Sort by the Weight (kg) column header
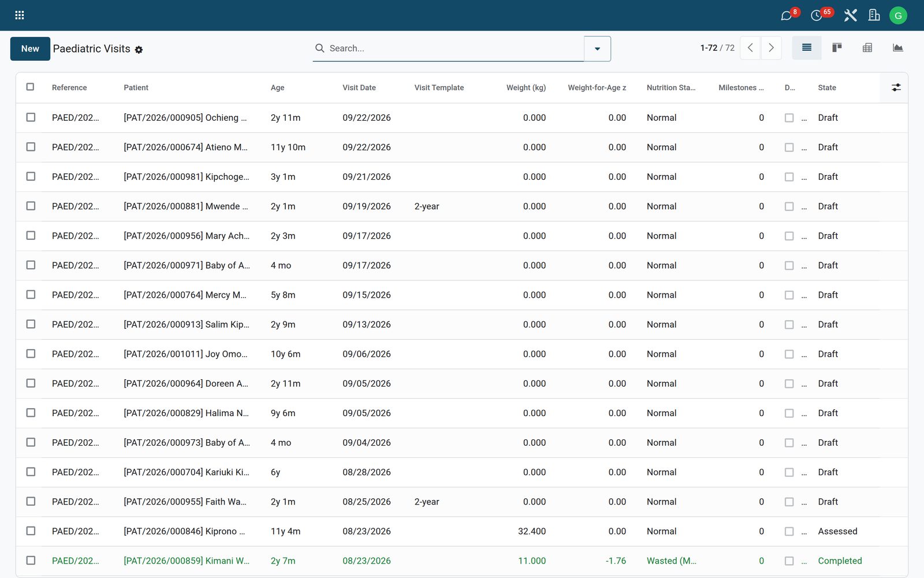This screenshot has width=924, height=578. click(526, 88)
